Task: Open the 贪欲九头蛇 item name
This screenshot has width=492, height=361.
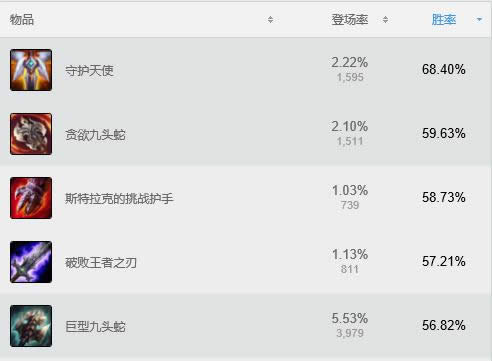Action: pyautogui.click(x=95, y=135)
